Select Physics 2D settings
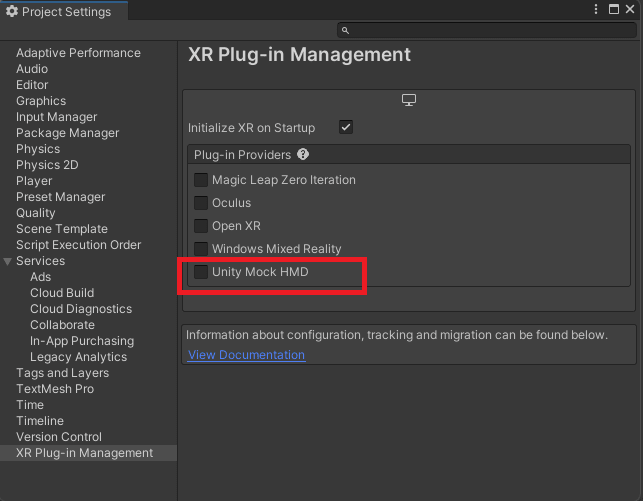The image size is (643, 501). 47,165
